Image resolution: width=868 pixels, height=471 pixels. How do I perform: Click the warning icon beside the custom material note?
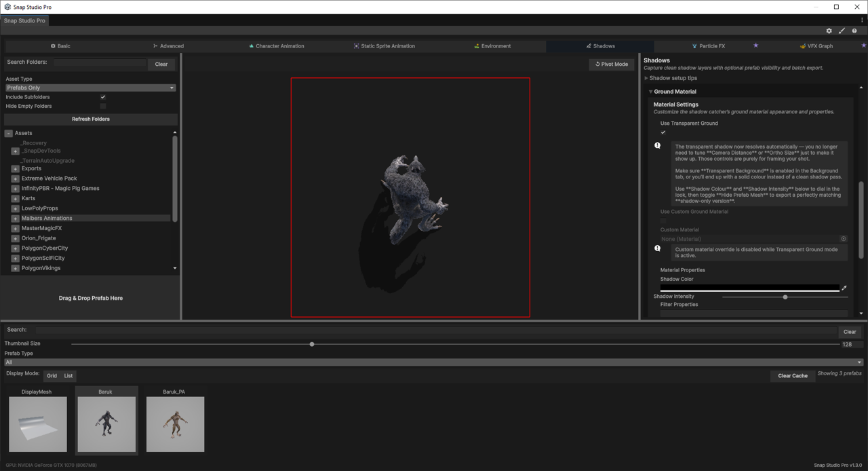point(657,248)
